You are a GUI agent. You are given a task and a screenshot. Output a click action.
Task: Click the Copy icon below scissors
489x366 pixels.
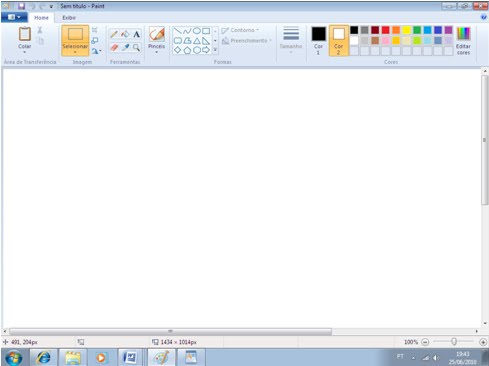[40, 41]
